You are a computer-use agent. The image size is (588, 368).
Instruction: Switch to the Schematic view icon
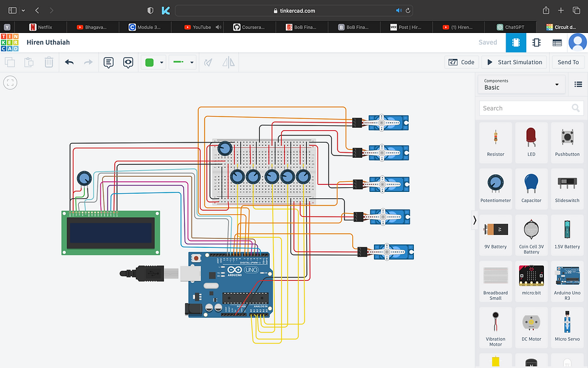click(536, 42)
